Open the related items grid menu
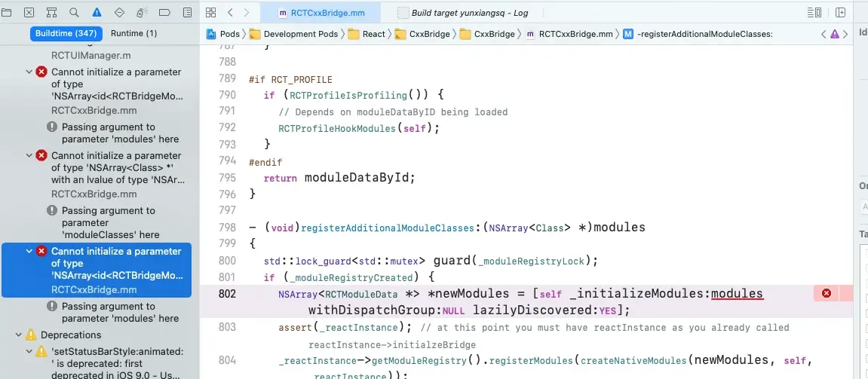868x379 pixels. [210, 12]
